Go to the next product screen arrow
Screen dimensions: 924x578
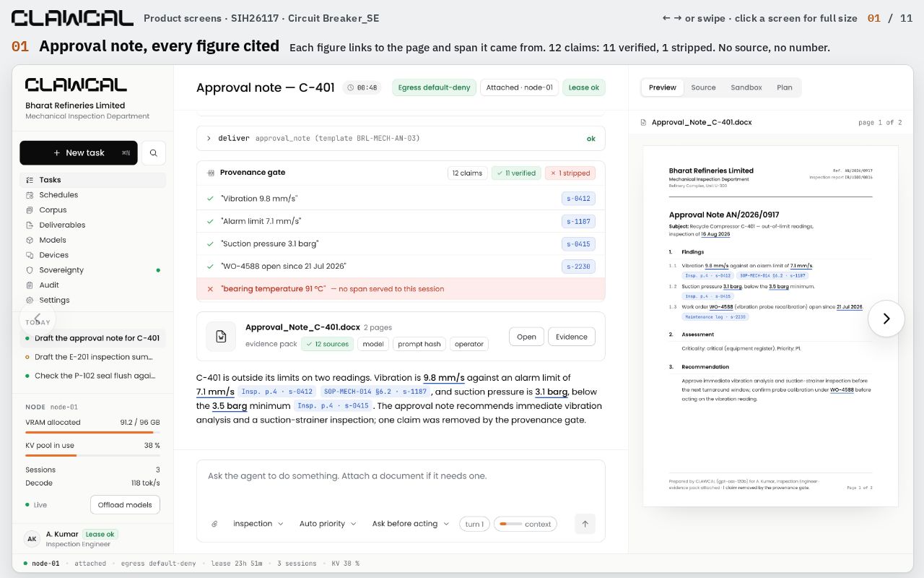(x=886, y=319)
